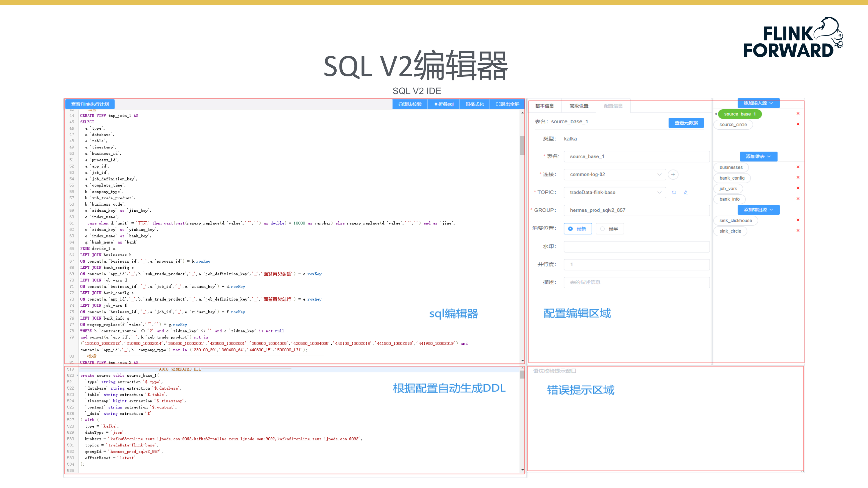
Task: Switch to the 高级设置 tab
Action: coord(579,106)
